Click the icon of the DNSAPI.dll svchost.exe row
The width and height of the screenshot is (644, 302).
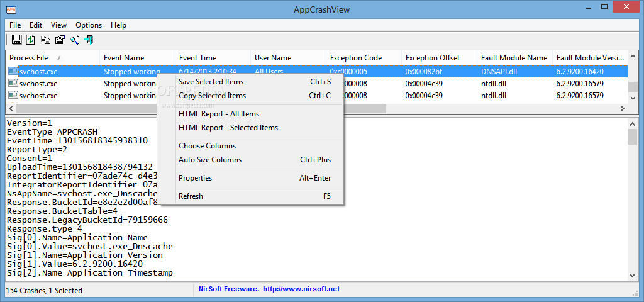[13, 72]
